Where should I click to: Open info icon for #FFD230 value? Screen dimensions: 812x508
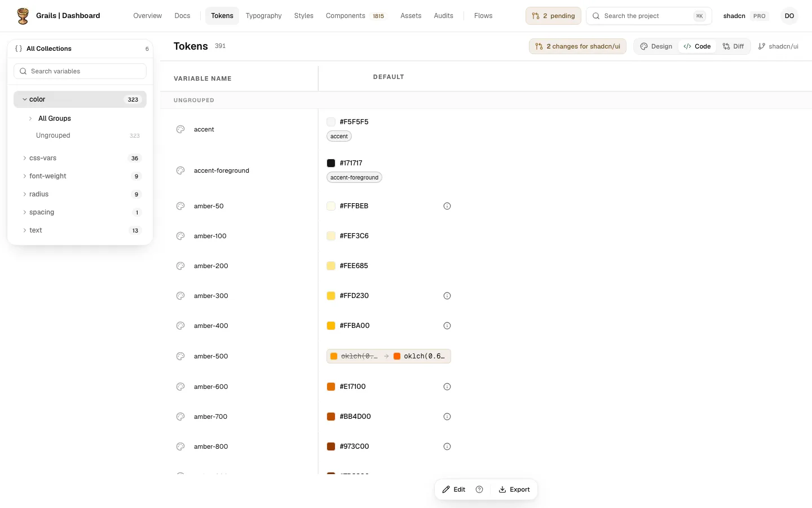point(447,296)
